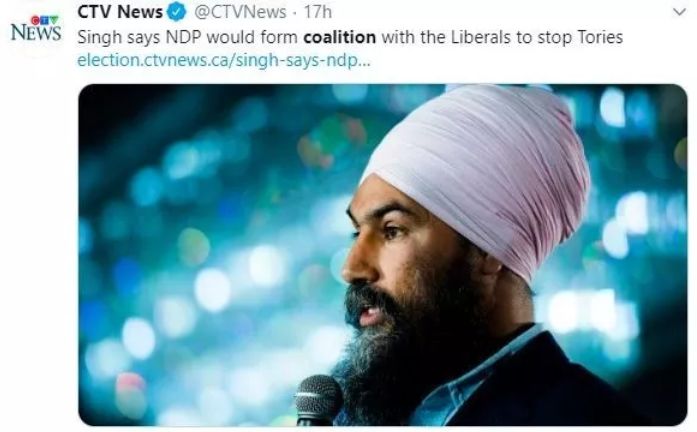Click the bold word coalition

pyautogui.click(x=340, y=37)
